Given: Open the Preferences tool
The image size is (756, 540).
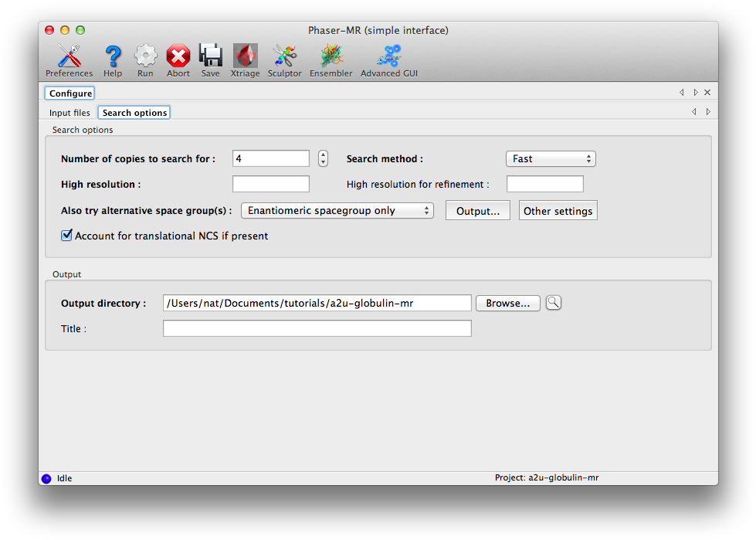Looking at the screenshot, I should click(69, 60).
